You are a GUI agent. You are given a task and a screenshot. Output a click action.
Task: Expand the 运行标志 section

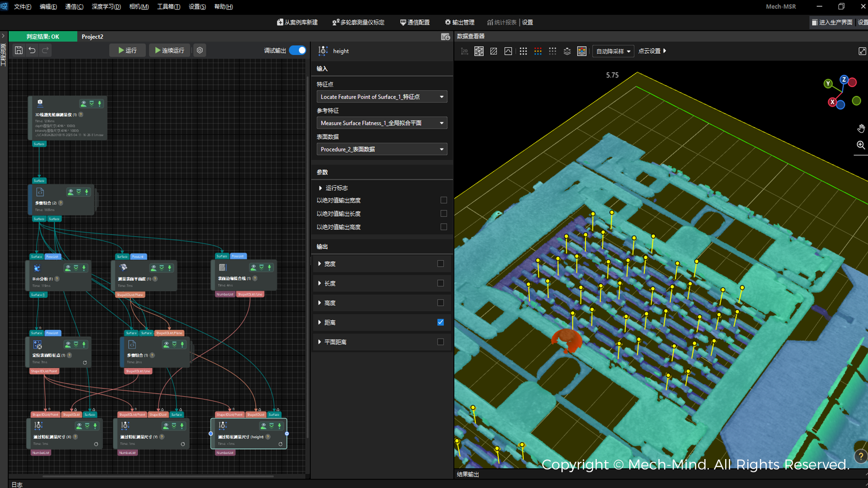pyautogui.click(x=321, y=188)
